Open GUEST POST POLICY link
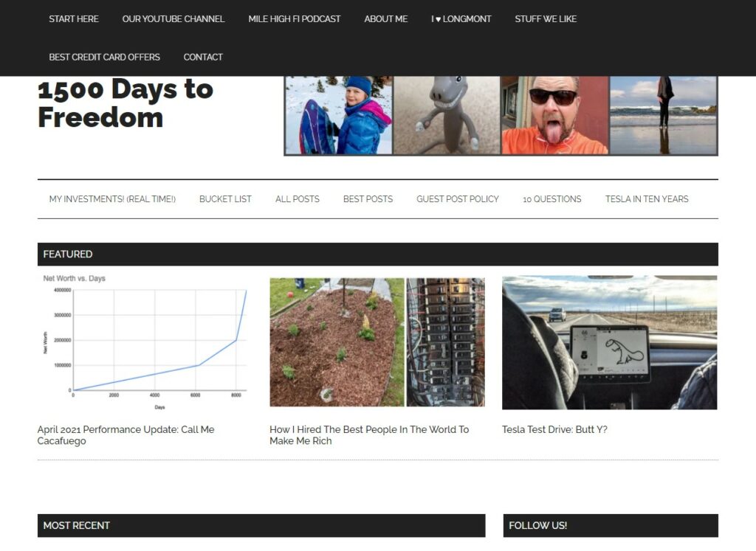Image resolution: width=756 pixels, height=551 pixels. click(458, 199)
